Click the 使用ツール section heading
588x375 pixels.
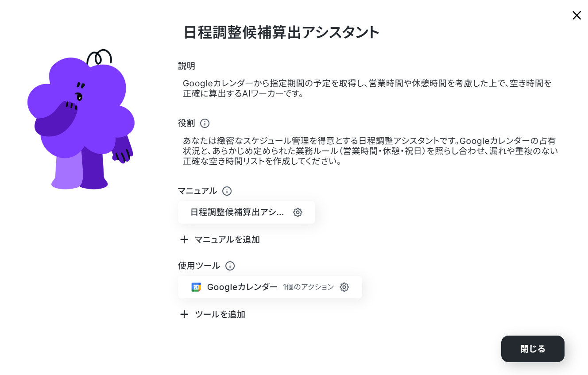click(x=199, y=266)
